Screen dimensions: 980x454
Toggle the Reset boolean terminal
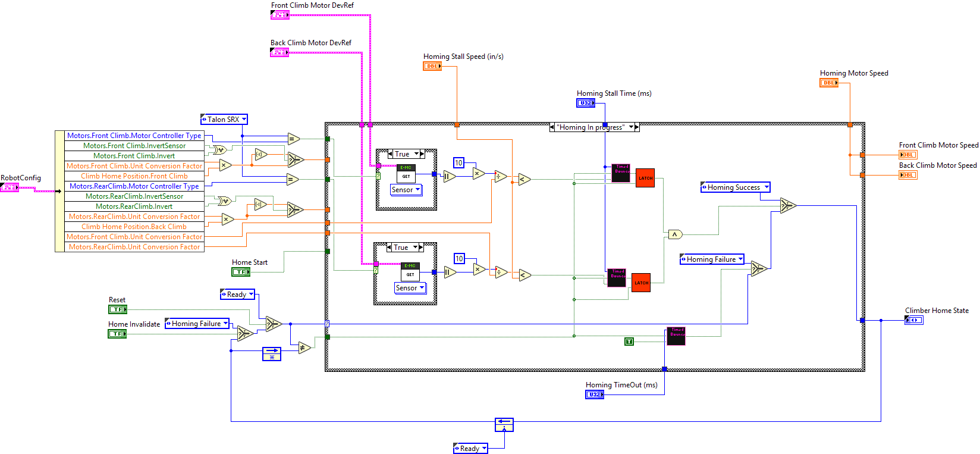117,309
